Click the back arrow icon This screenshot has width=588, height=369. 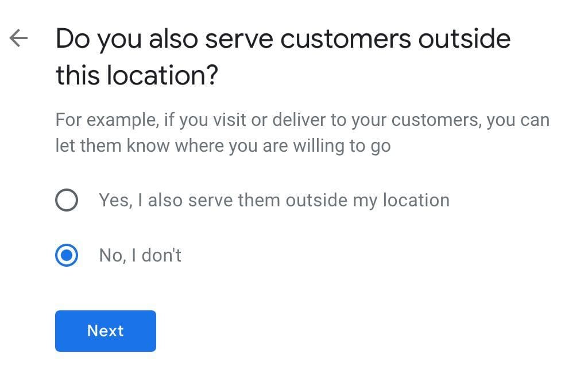[x=19, y=39]
